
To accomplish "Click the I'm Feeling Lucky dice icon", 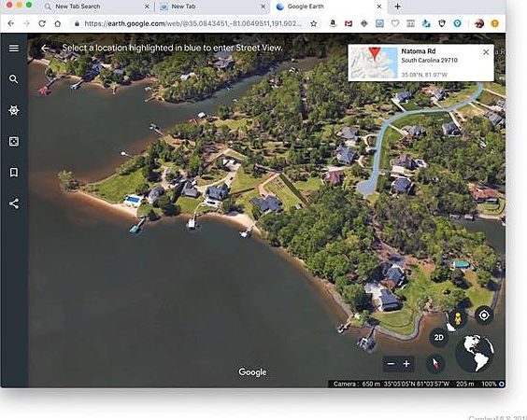I will point(13,141).
